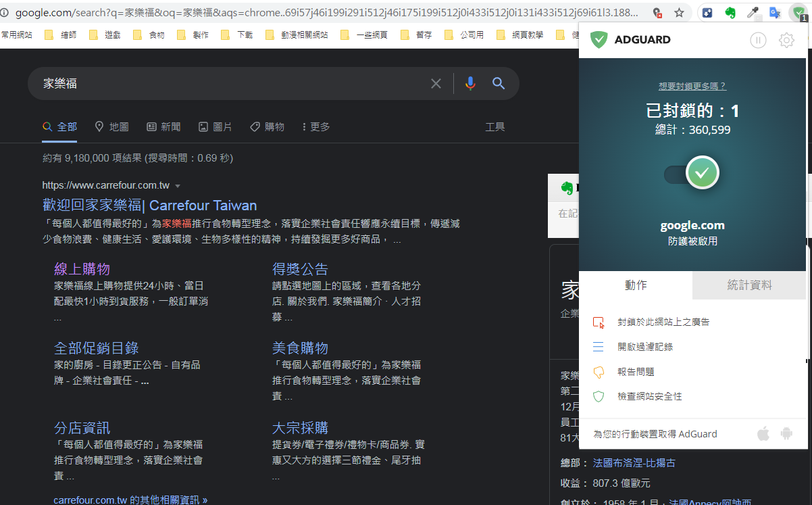
Task: Open the 法國布洛涅-比揚古 headquarters link
Action: point(634,463)
